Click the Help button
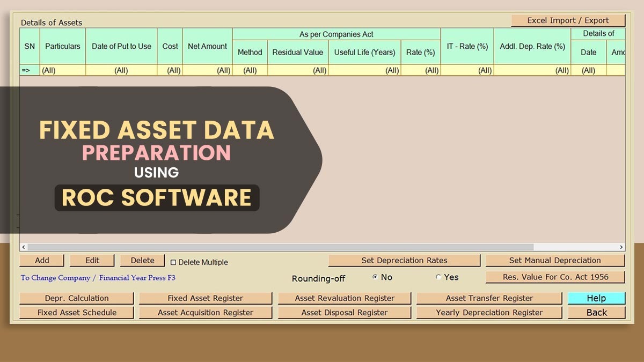644x362 pixels. click(596, 298)
